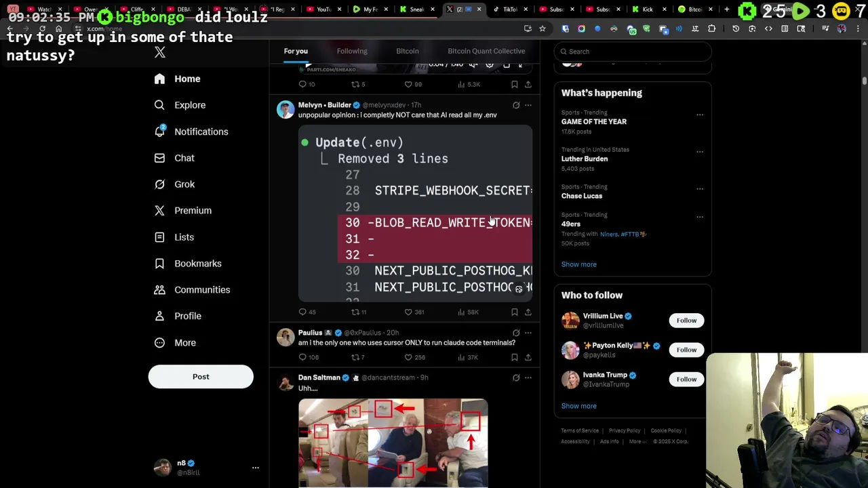
Task: Bookmark Paulius's cursor post
Action: [x=515, y=357]
